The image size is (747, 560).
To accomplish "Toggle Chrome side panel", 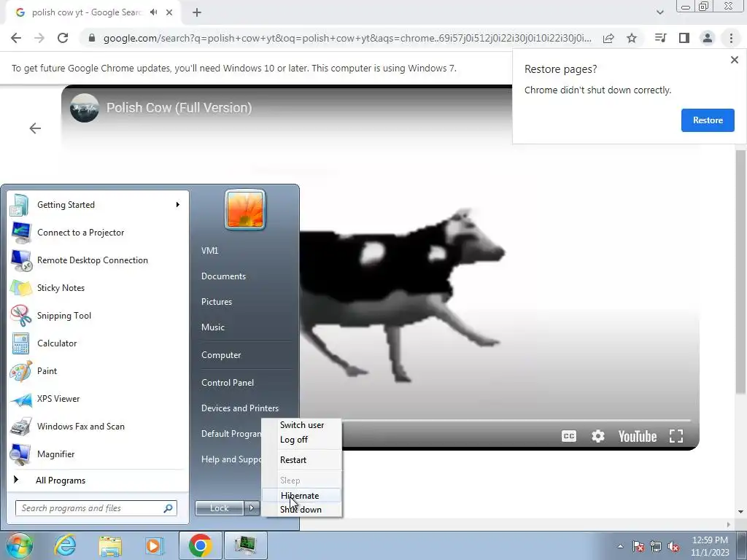I will pos(684,38).
